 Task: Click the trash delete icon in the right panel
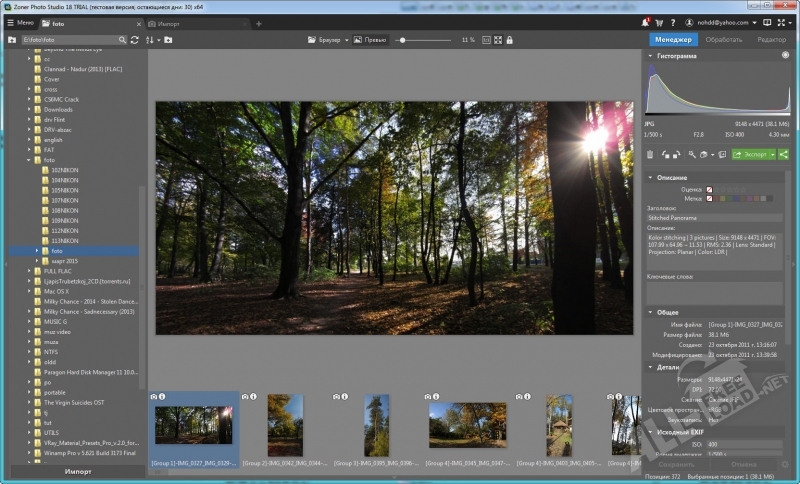651,155
